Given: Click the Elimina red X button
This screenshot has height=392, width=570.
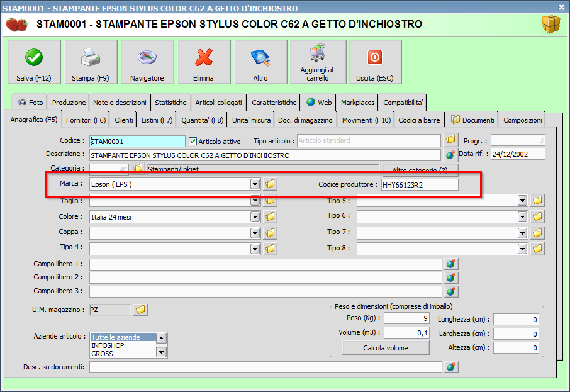Looking at the screenshot, I should pos(204,62).
